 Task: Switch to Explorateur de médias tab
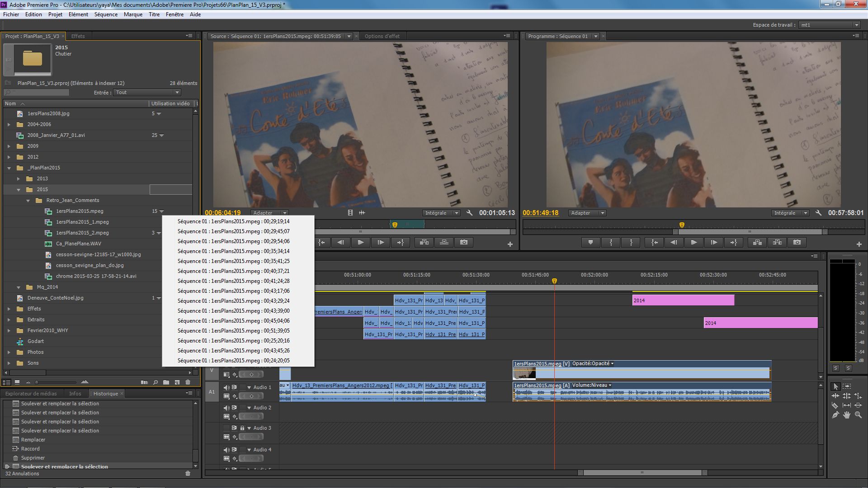[x=31, y=394]
